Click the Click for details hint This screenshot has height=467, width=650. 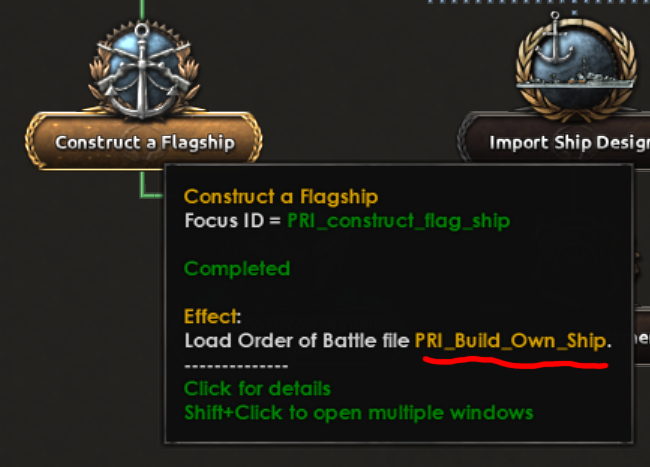(x=257, y=389)
